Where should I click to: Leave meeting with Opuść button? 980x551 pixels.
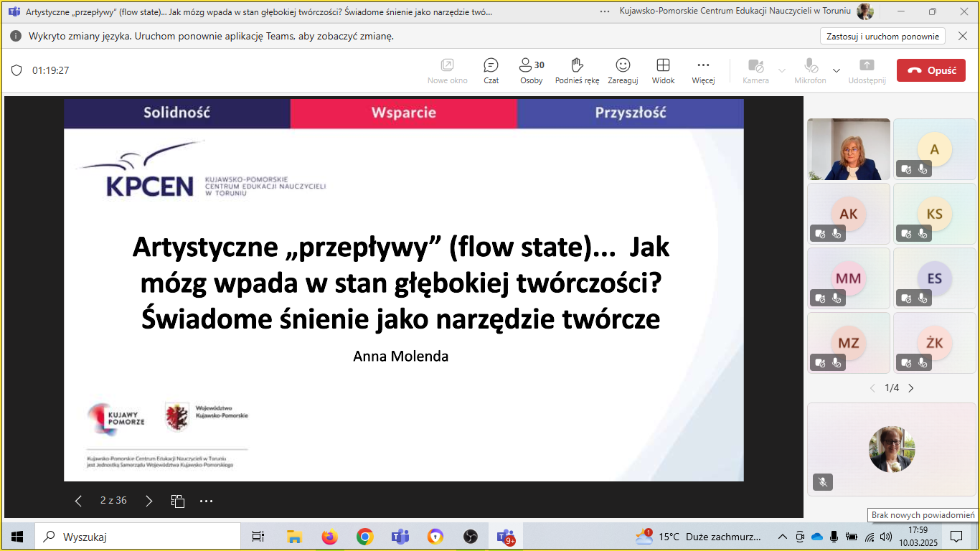(x=931, y=70)
